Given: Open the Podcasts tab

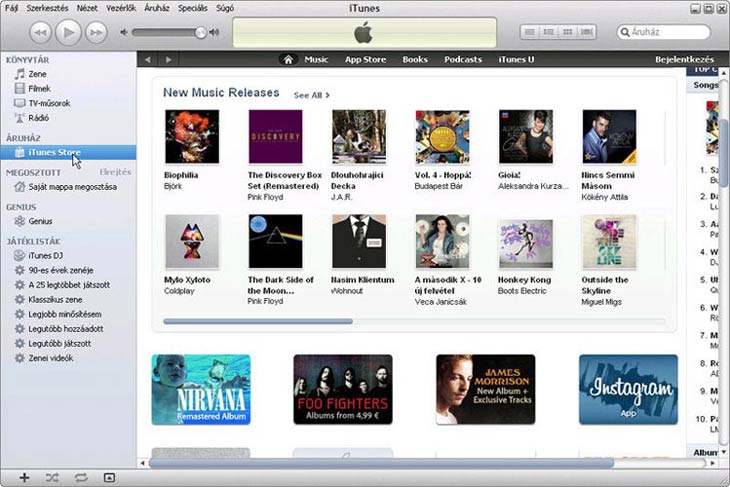Looking at the screenshot, I should coord(463,60).
